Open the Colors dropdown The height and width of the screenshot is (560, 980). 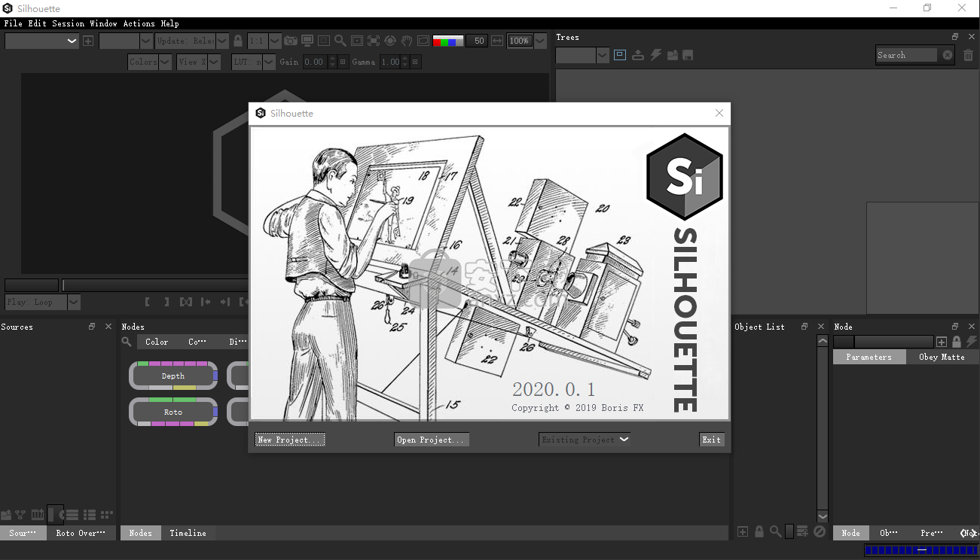point(150,62)
